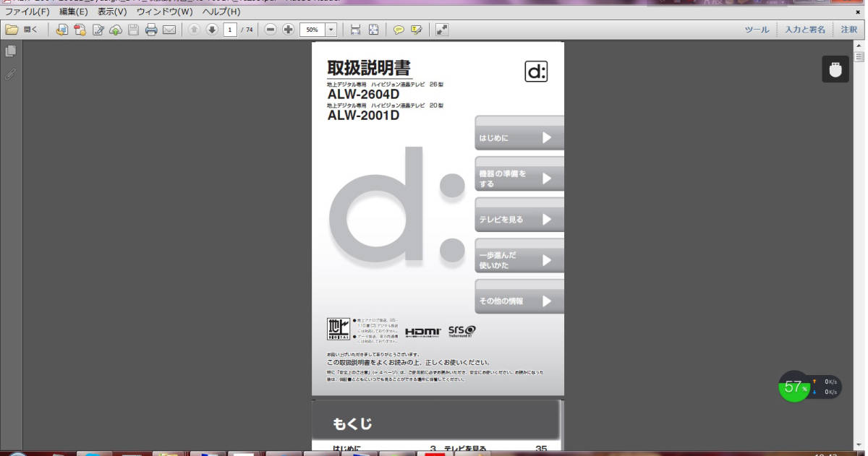The height and width of the screenshot is (456, 868).
Task: Click the cloud upload icon
Action: (x=116, y=30)
